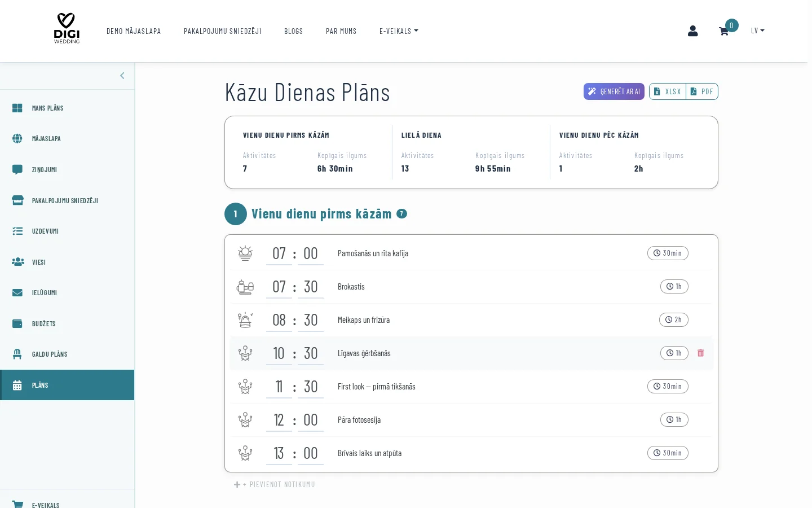Open 30min duration for Pamošanās
Image resolution: width=812 pixels, height=508 pixels.
(668, 253)
